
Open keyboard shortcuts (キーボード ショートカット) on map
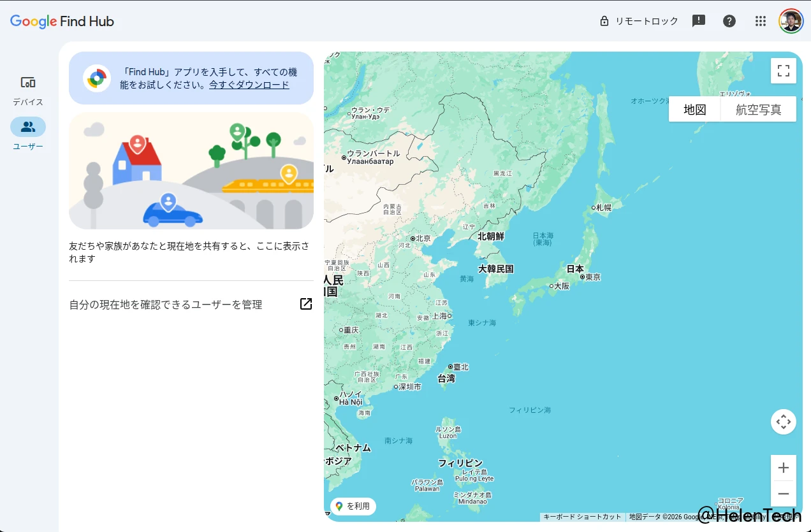(x=581, y=517)
